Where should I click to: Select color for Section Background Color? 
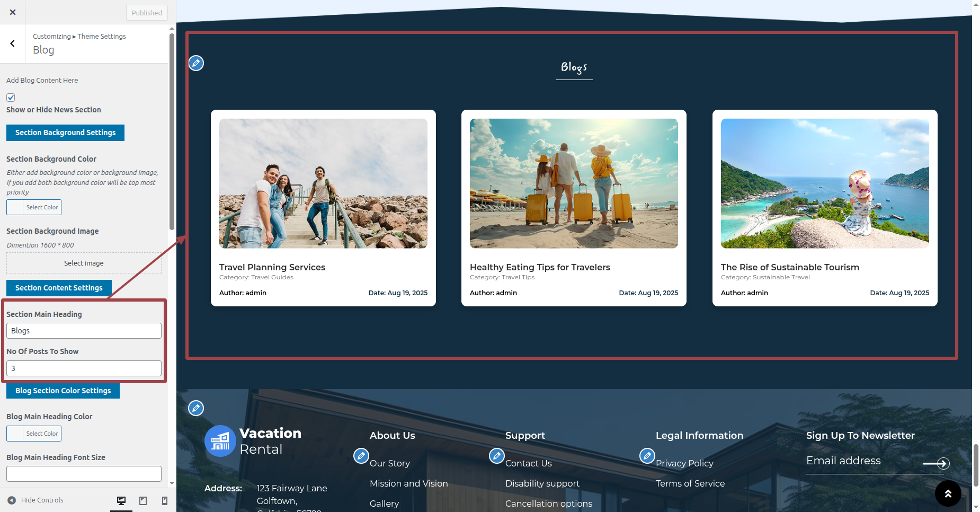34,207
